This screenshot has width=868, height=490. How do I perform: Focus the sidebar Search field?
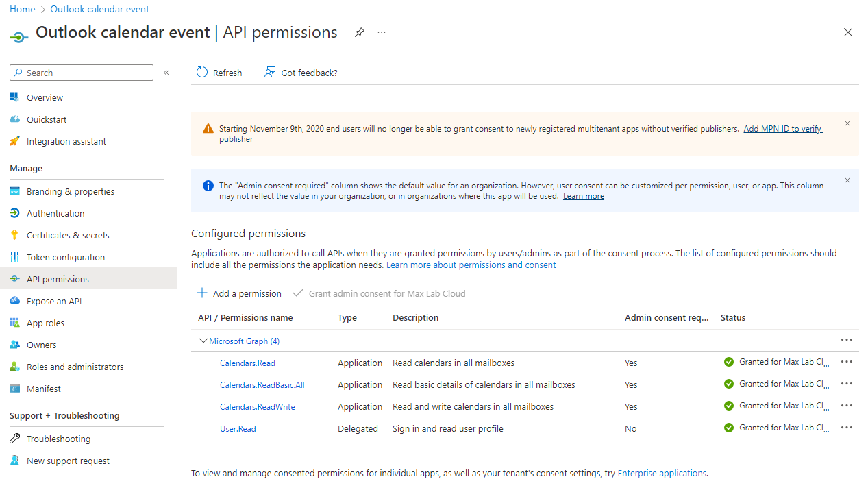point(82,73)
